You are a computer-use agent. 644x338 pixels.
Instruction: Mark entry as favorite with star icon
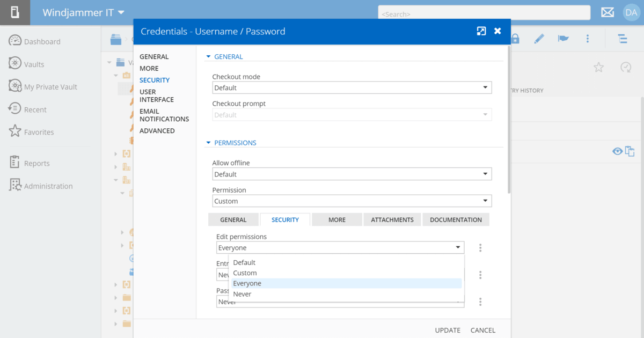598,67
